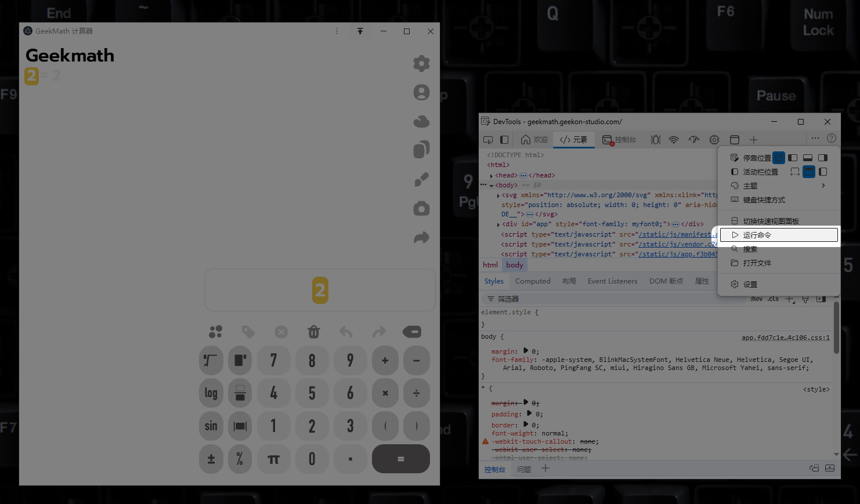
Task: Collapse the <body> node in DOM tree
Action: 492,186
